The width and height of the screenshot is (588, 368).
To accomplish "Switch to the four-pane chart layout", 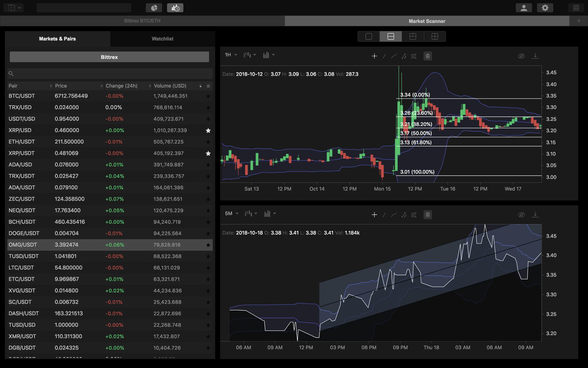I will [x=435, y=36].
